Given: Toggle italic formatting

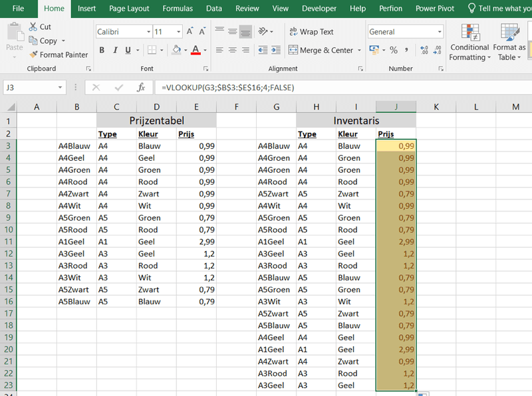Looking at the screenshot, I should 115,50.
